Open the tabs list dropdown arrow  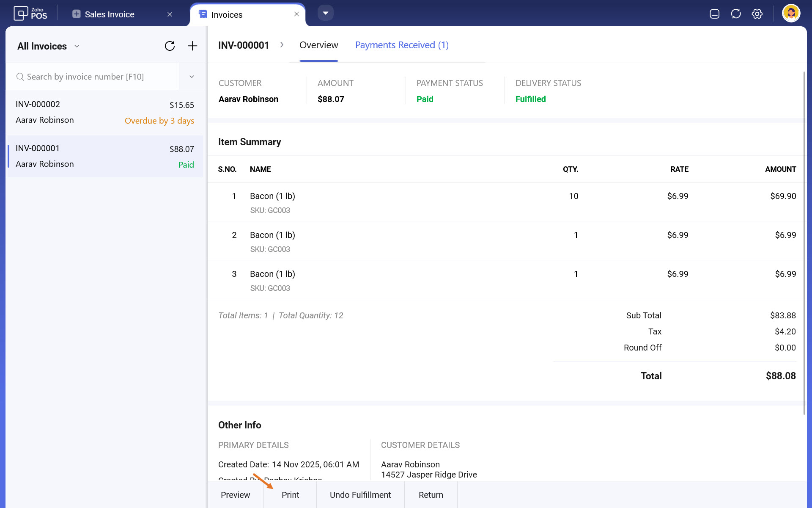(x=325, y=13)
